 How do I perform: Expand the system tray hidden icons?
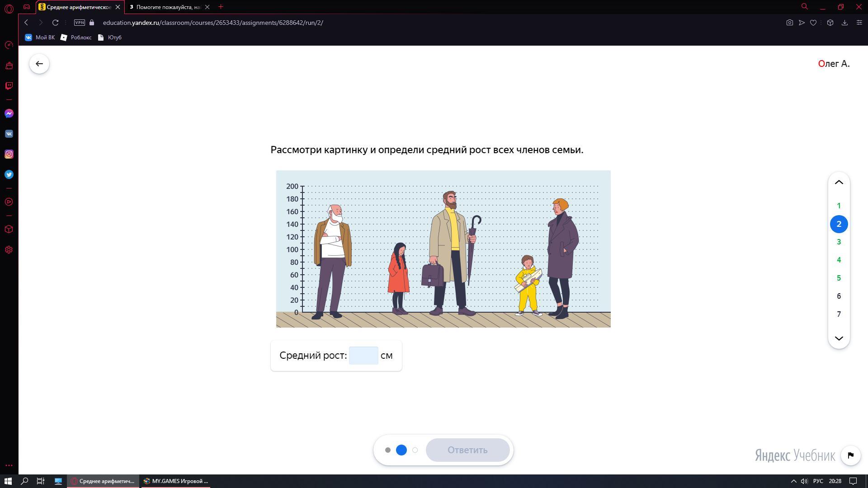[793, 481]
